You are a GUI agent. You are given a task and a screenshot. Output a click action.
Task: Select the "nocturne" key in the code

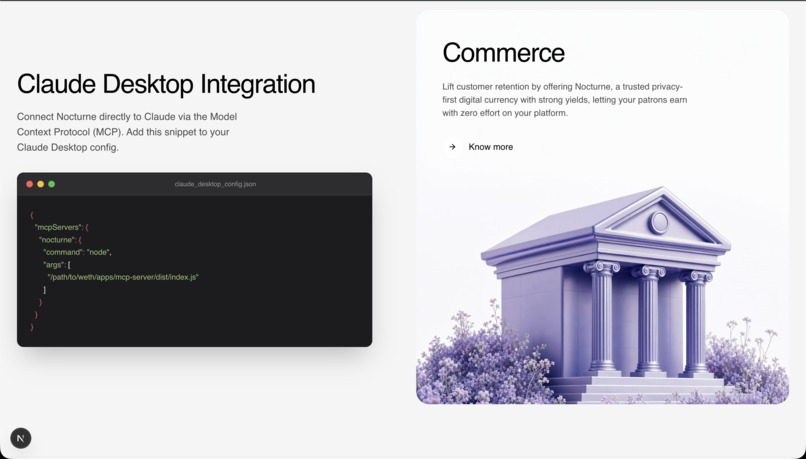pos(57,240)
